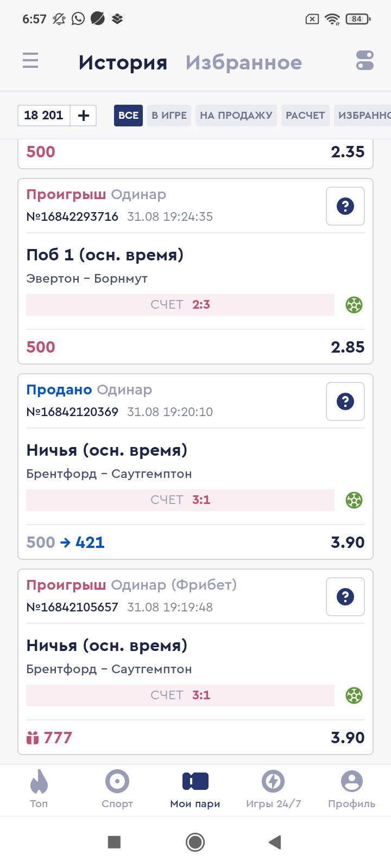
Task: Go to the Топ section
Action: pyautogui.click(x=39, y=789)
